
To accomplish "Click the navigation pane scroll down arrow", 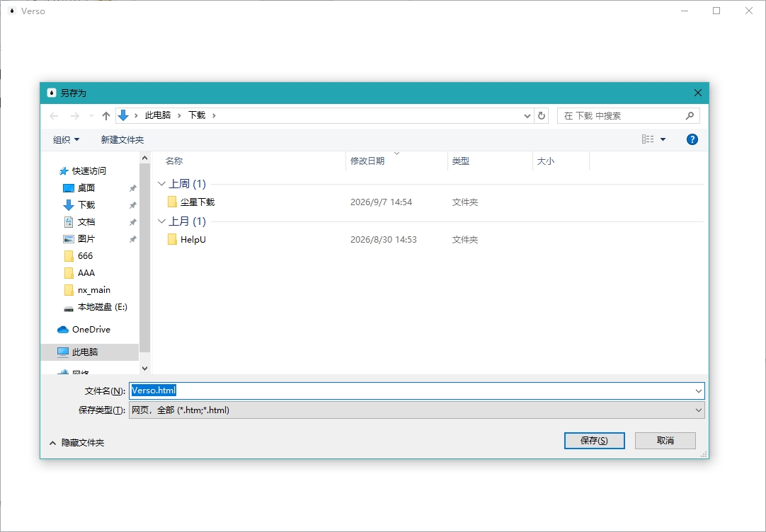I will click(x=144, y=369).
